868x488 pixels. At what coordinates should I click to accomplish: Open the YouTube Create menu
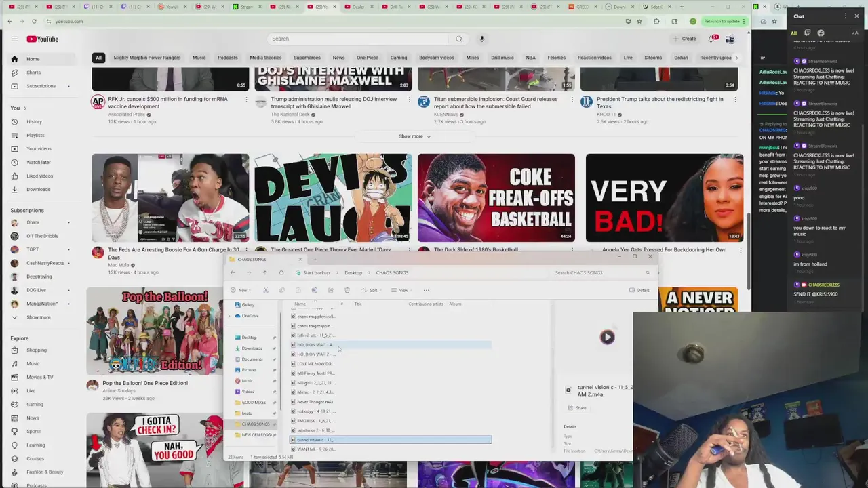(685, 39)
